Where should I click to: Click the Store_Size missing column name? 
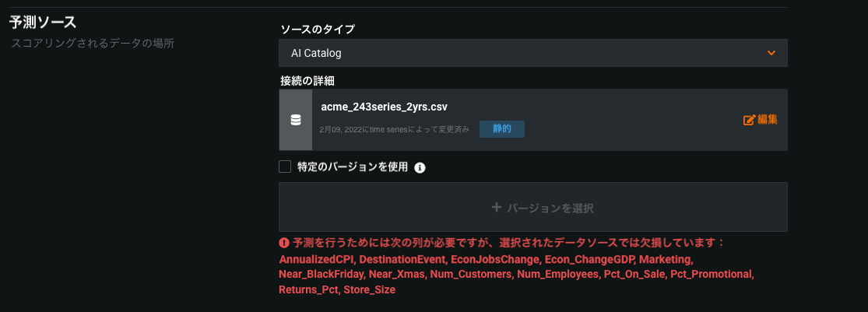[369, 289]
